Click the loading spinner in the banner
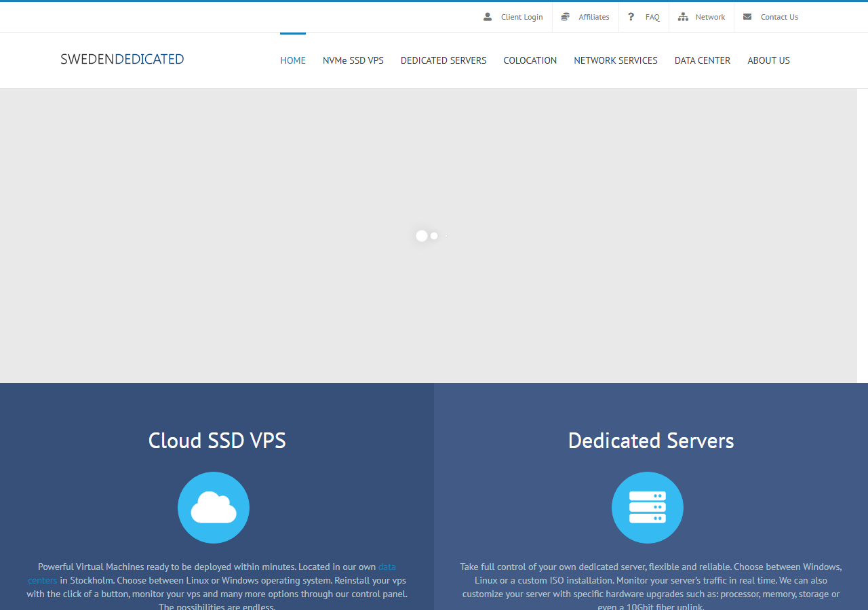 click(430, 236)
